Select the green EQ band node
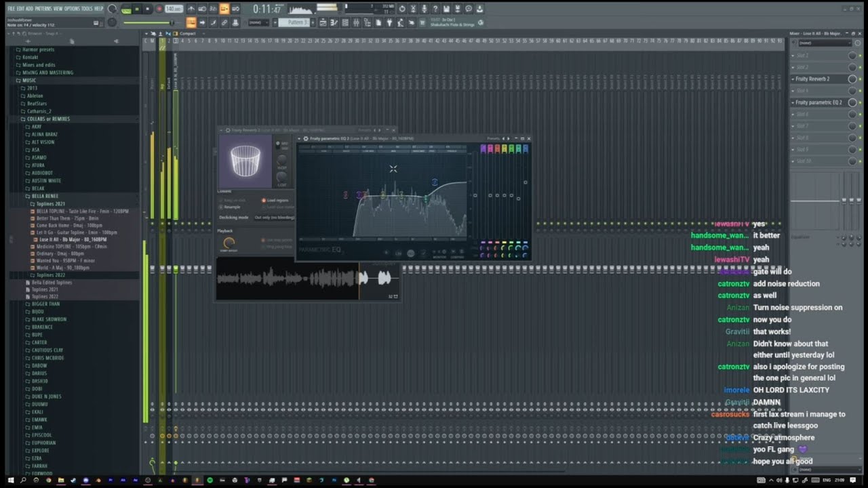 [426, 199]
